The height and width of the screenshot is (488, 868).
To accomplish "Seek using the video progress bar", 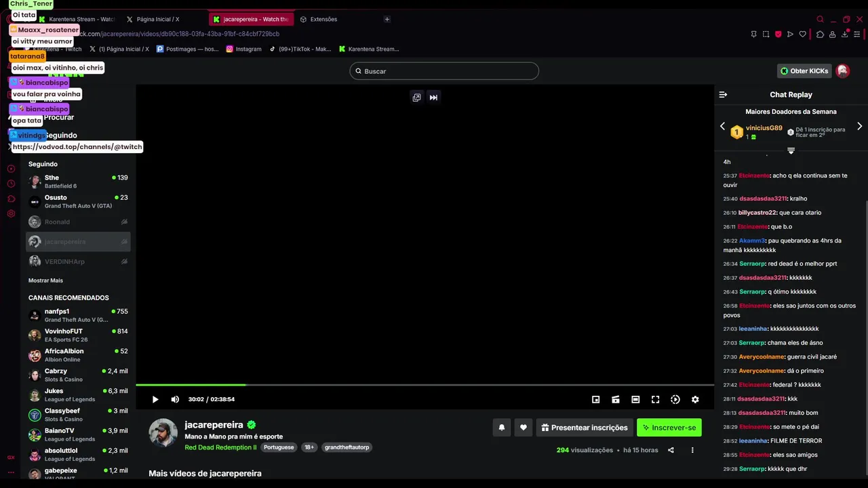I will [x=425, y=385].
